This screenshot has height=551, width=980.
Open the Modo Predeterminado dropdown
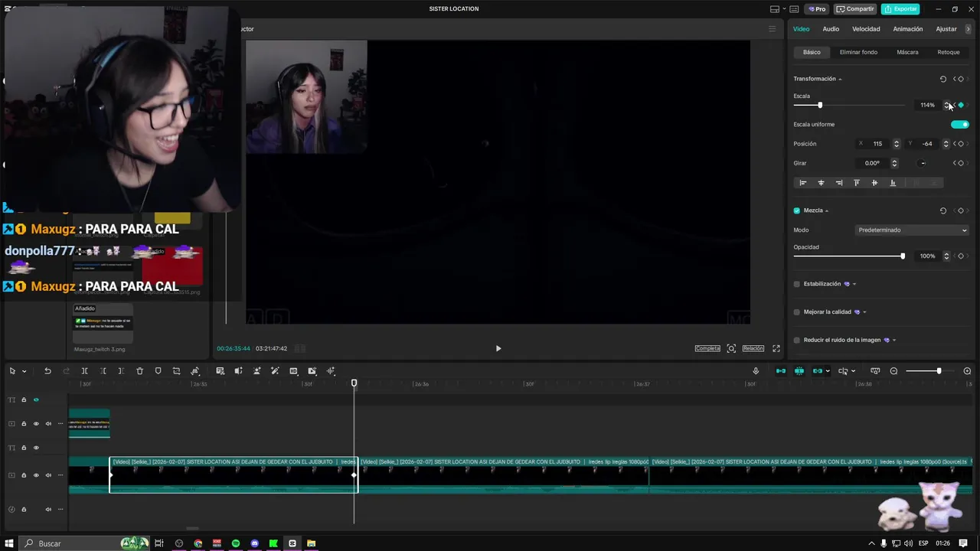(912, 230)
